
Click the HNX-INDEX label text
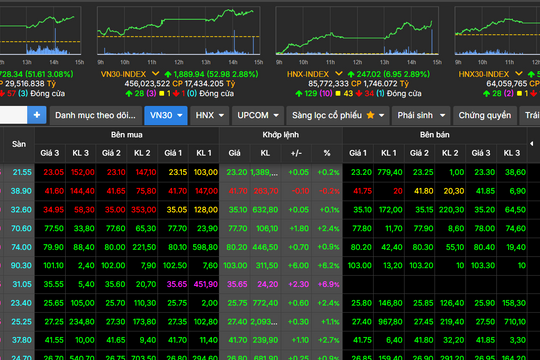pyautogui.click(x=308, y=74)
